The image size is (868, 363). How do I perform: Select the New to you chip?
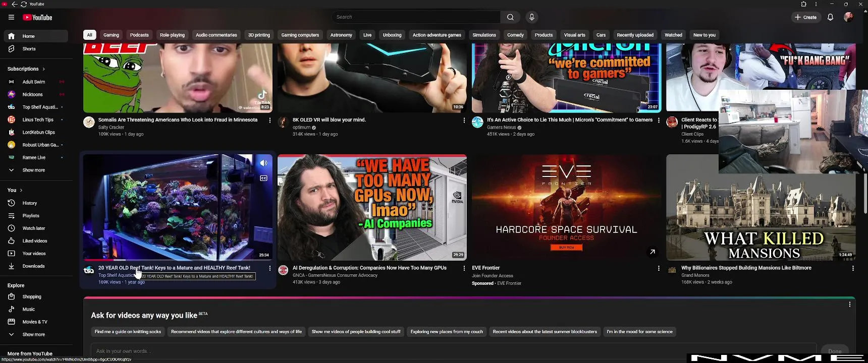pos(704,35)
